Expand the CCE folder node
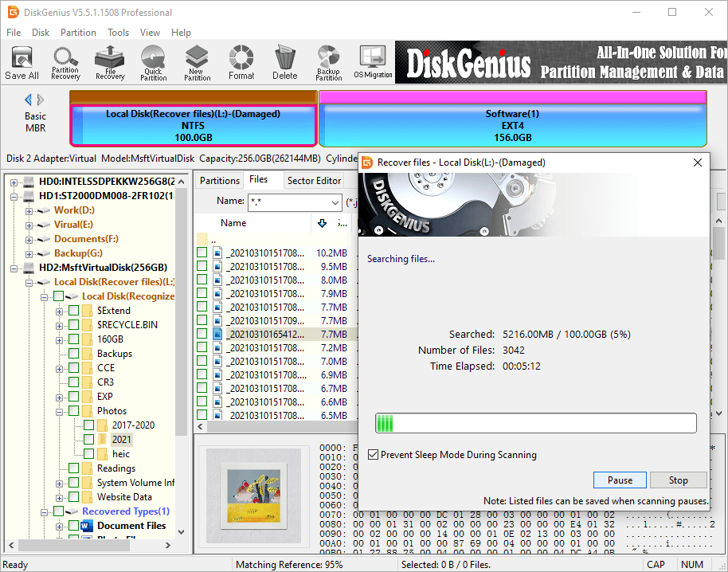 (x=59, y=369)
